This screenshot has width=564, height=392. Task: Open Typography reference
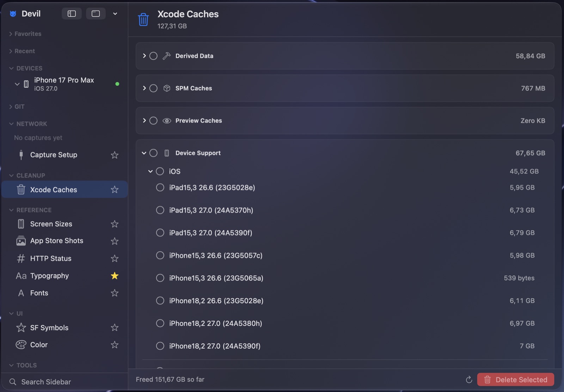tap(49, 276)
